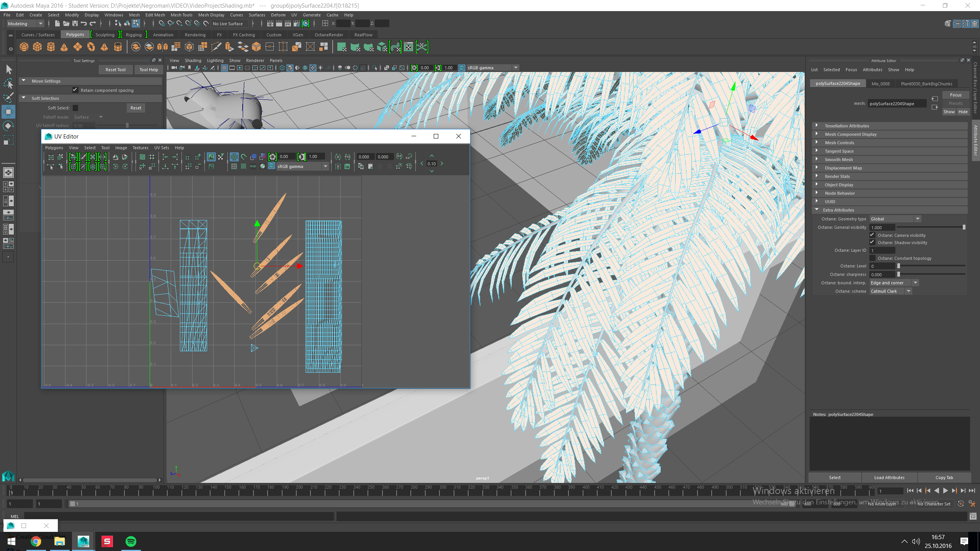Click play forward on timeline controls
The image size is (980, 551).
click(x=946, y=491)
